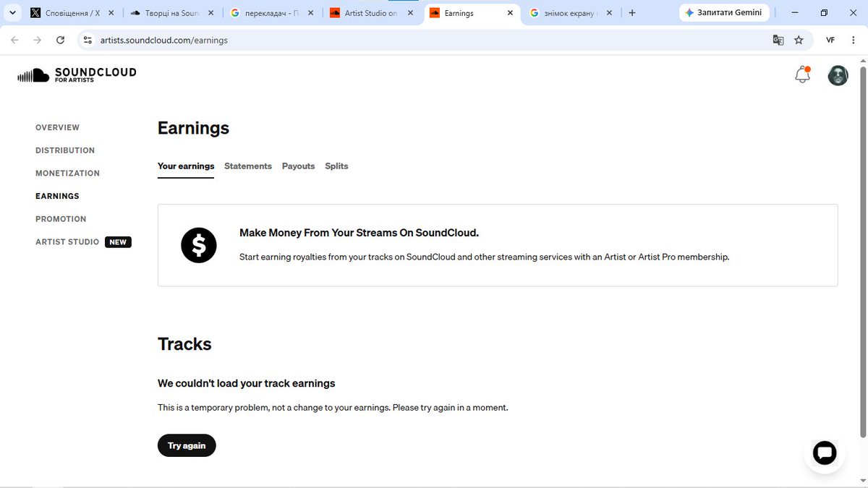
Task: Go back with the browser arrow
Action: pyautogui.click(x=15, y=40)
